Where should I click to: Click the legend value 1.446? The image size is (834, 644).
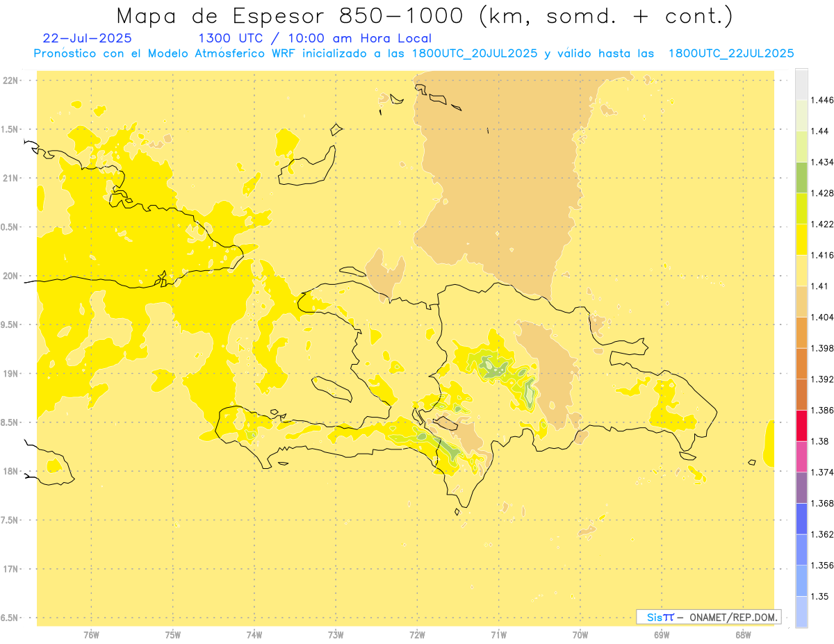pyautogui.click(x=821, y=100)
